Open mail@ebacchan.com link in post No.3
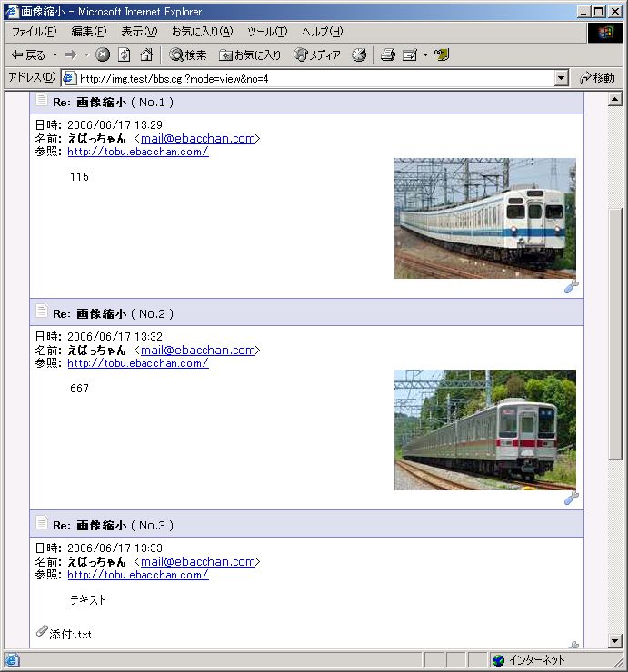The width and height of the screenshot is (628, 672). point(198,562)
